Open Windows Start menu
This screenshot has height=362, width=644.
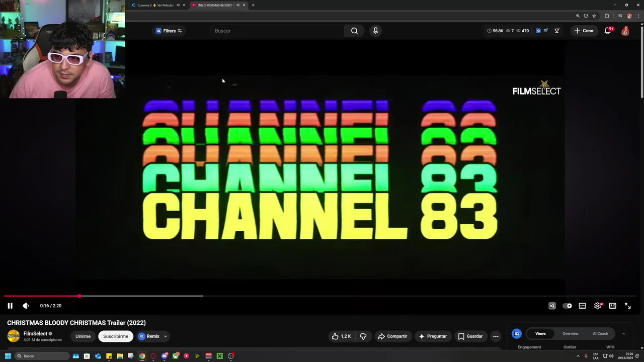8,356
